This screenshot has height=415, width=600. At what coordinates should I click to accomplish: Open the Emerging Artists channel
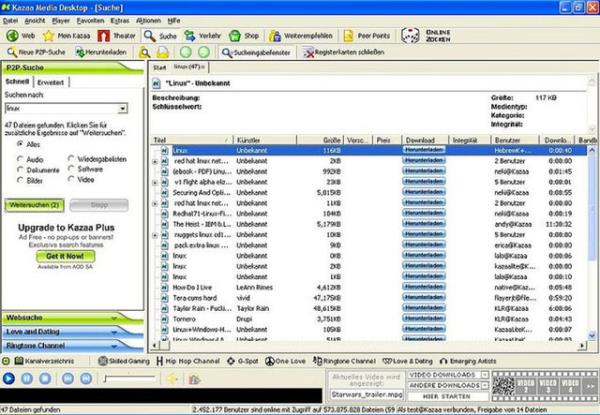468,361
